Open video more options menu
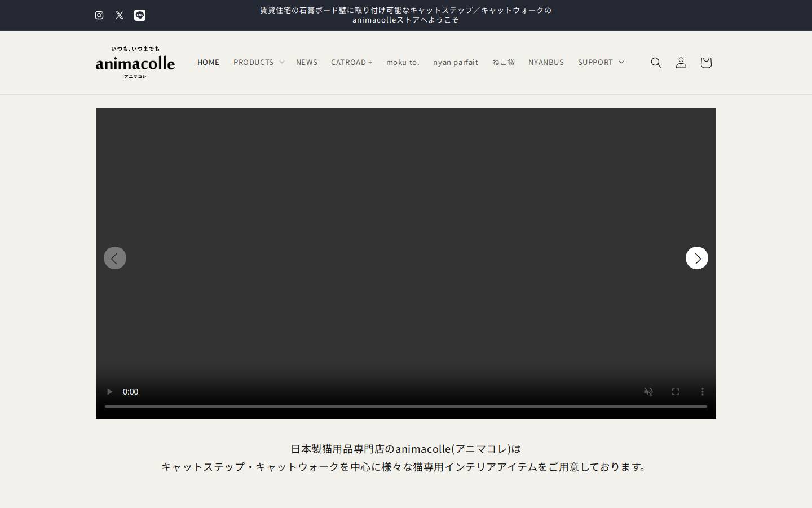The image size is (812, 508). click(703, 392)
